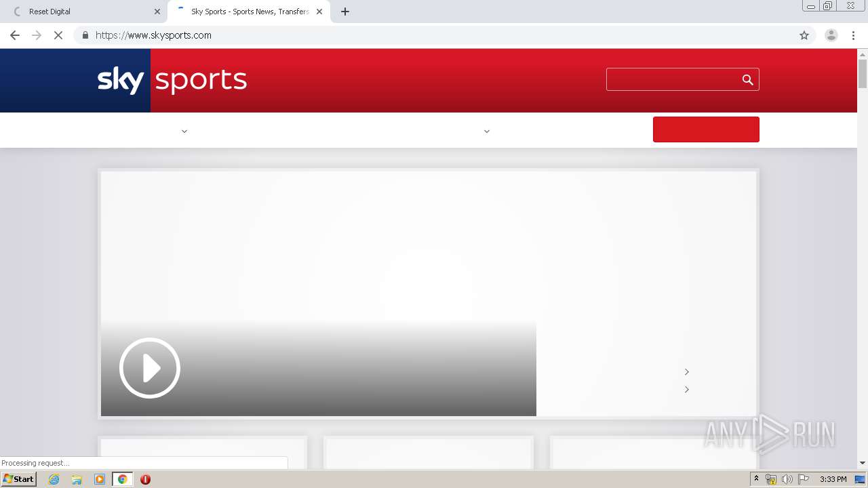Click the red button in navigation bar
The width and height of the screenshot is (868, 488).
[x=706, y=129]
